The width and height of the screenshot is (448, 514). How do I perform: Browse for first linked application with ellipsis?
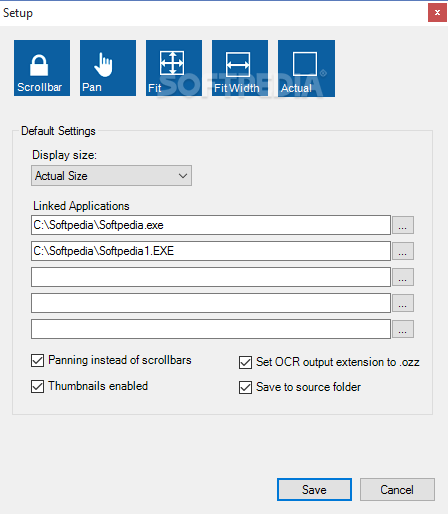403,225
